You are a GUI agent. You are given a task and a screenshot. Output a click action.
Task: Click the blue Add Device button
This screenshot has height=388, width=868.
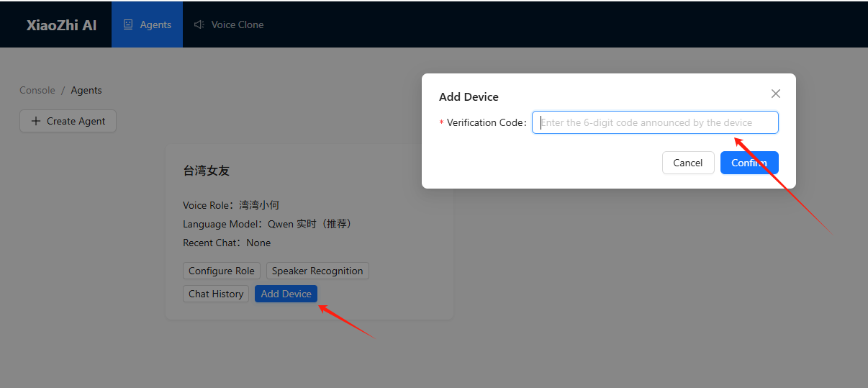(x=286, y=294)
